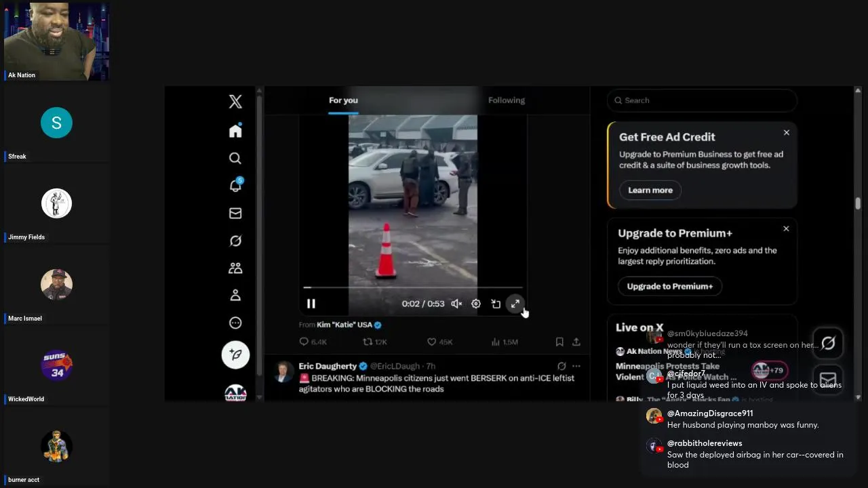Switch to the Following tab
868x488 pixels.
point(507,100)
